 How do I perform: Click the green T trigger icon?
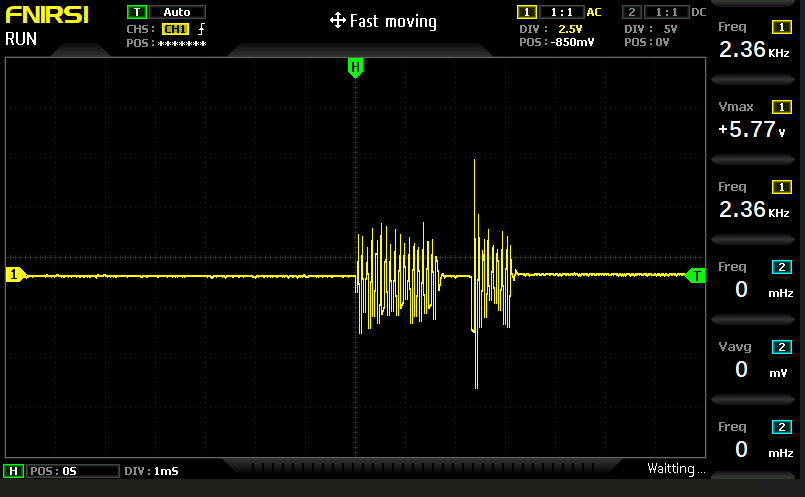(x=136, y=12)
